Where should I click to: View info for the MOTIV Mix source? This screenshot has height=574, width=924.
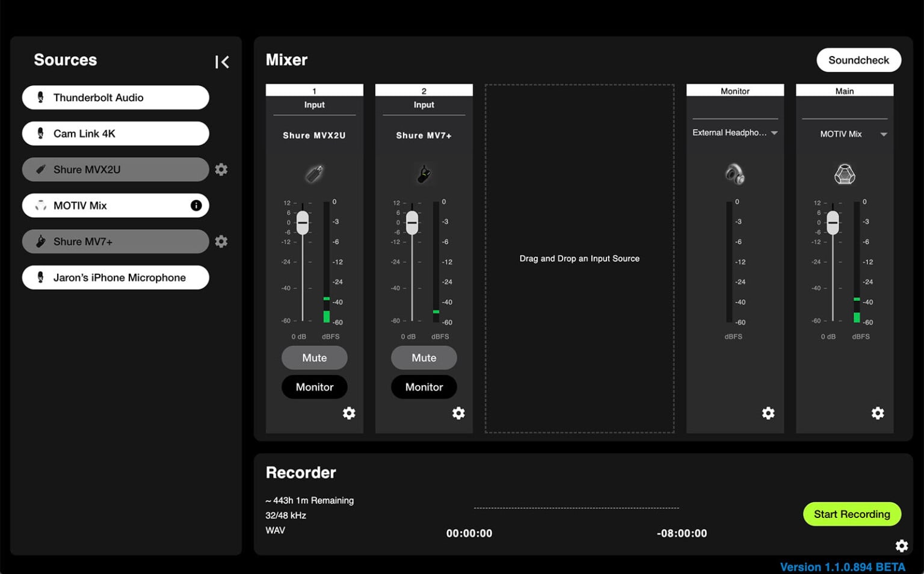point(196,205)
